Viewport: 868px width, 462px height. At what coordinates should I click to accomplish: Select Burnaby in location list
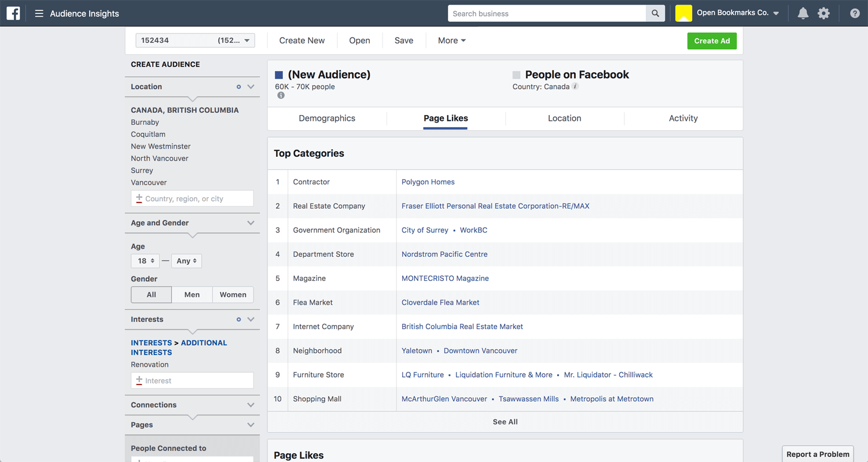pyautogui.click(x=145, y=123)
